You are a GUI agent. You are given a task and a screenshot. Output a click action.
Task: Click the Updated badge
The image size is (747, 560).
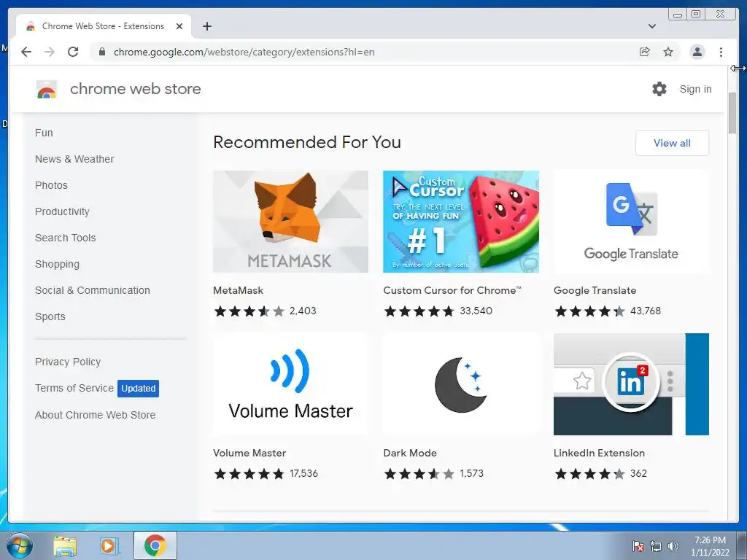pyautogui.click(x=138, y=388)
